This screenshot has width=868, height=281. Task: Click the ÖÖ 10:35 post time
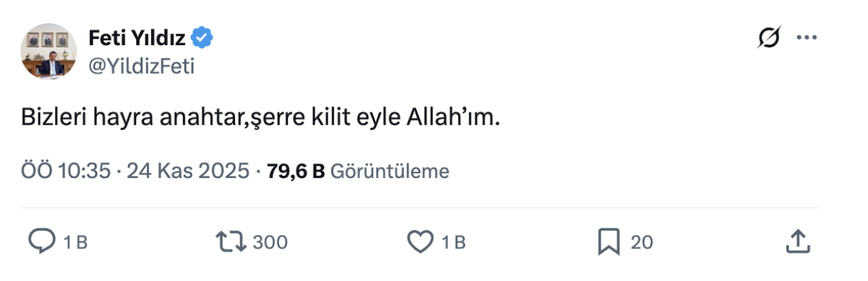point(66,171)
